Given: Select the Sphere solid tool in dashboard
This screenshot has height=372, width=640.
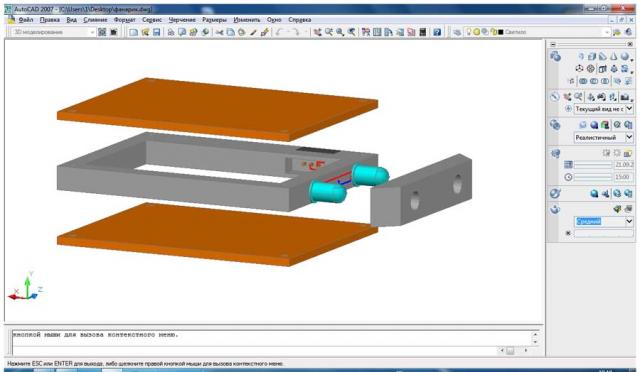Looking at the screenshot, I should pos(625,57).
